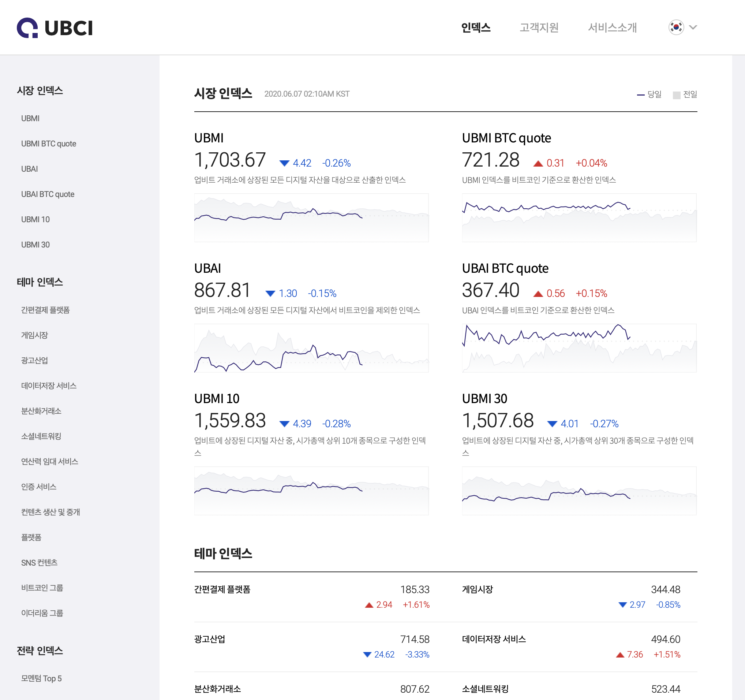Click the down arrow beside 1.30
The image size is (745, 700).
pyautogui.click(x=270, y=294)
